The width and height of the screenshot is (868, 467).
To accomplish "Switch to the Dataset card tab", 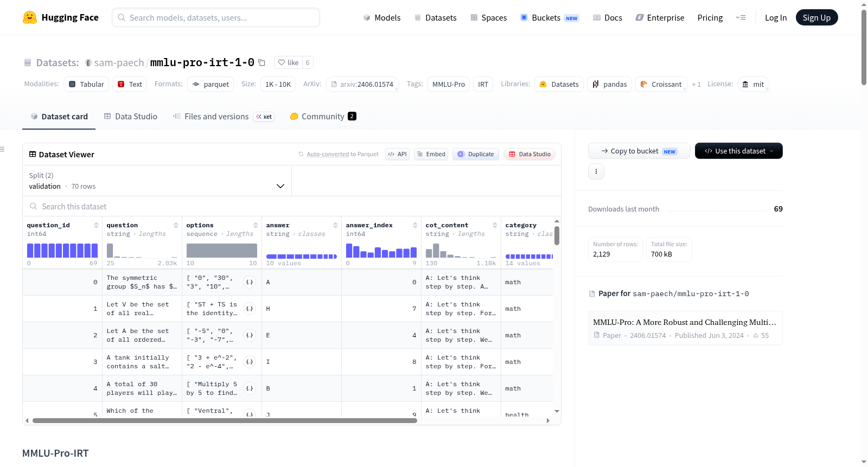I will pos(59,116).
